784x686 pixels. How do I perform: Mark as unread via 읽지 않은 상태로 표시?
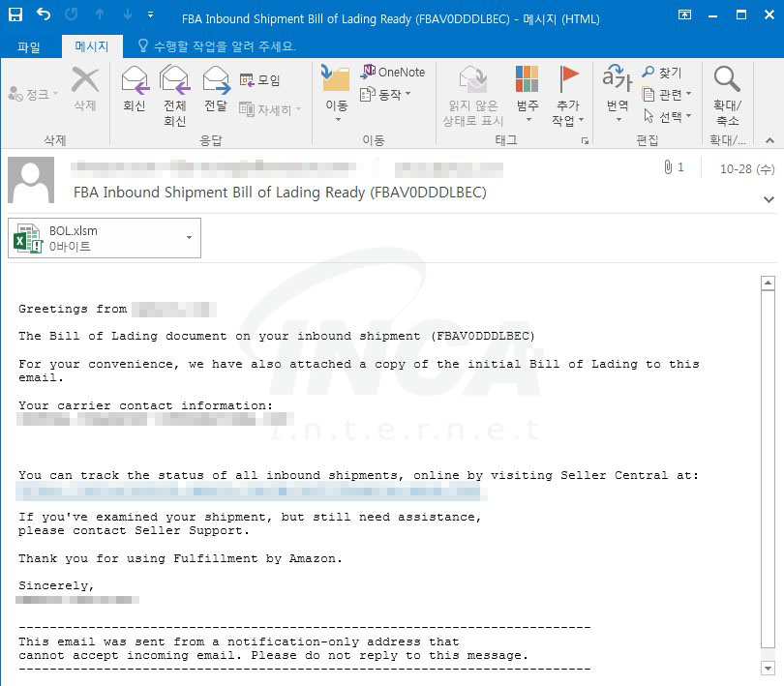(x=473, y=95)
